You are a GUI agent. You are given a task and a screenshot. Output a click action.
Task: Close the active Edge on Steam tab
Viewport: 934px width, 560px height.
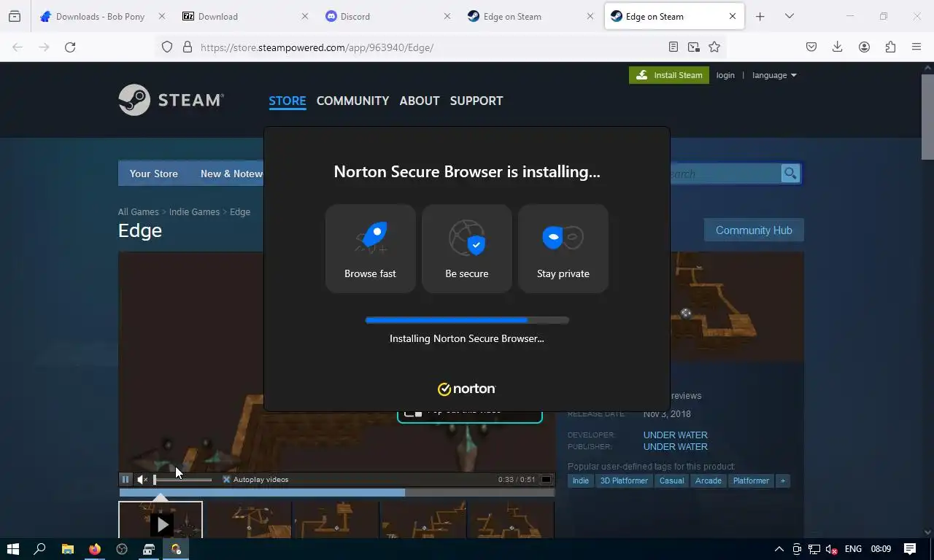tap(733, 16)
